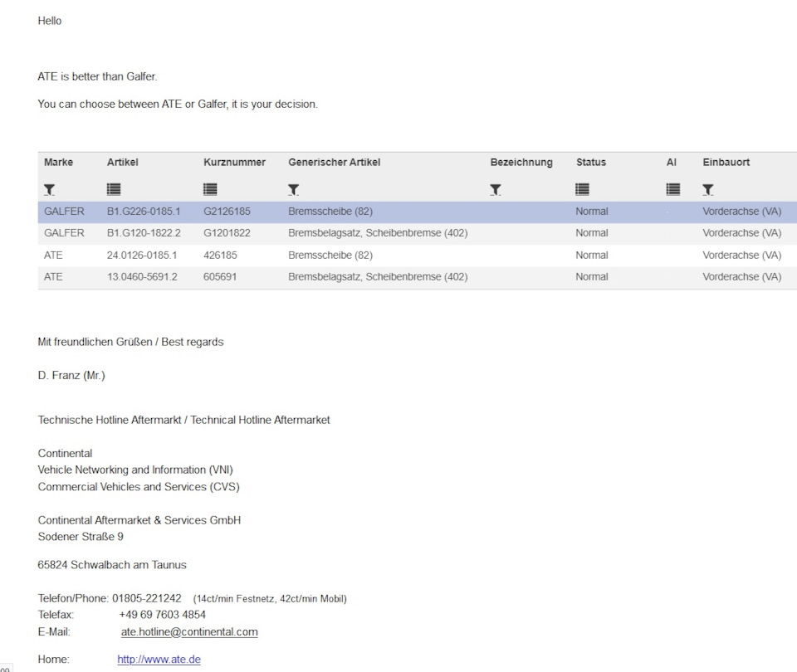Select article B1.G120-1822.2 cell
Screen dimensions: 797x672
(144, 233)
